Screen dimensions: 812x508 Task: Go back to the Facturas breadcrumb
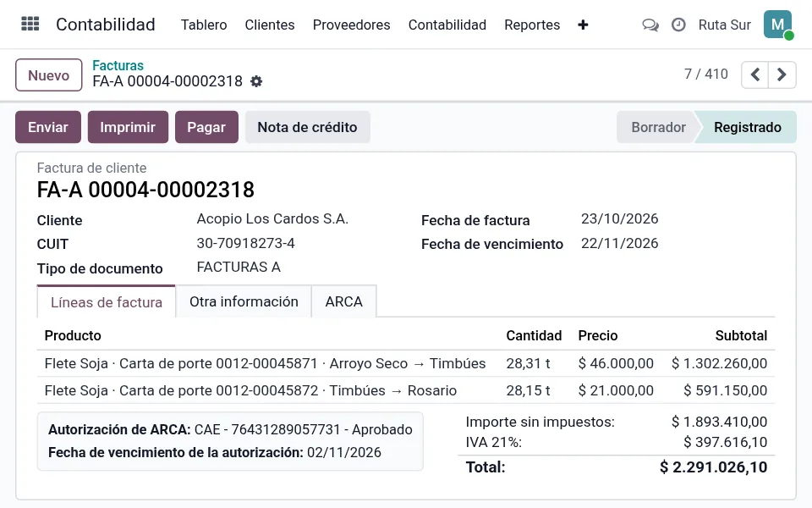click(118, 65)
